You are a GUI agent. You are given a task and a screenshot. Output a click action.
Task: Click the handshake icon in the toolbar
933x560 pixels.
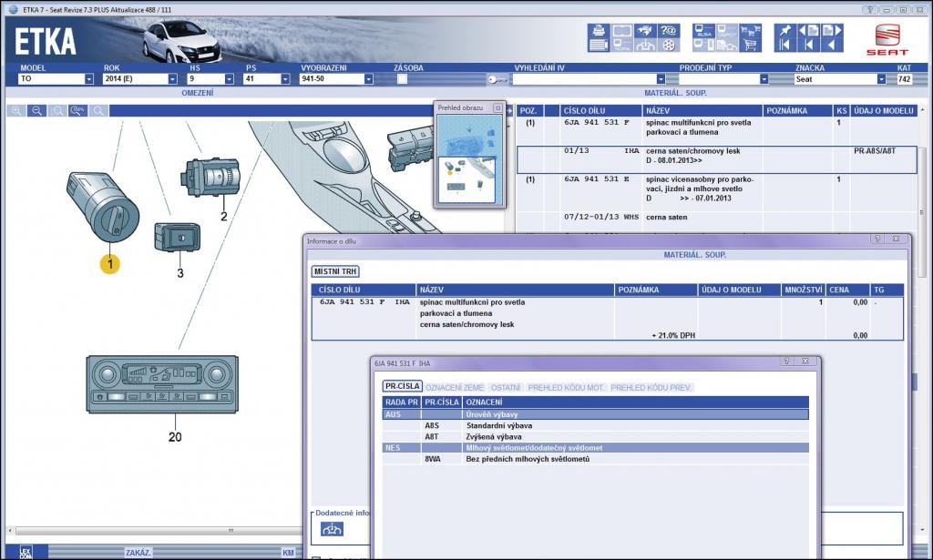coord(646,30)
